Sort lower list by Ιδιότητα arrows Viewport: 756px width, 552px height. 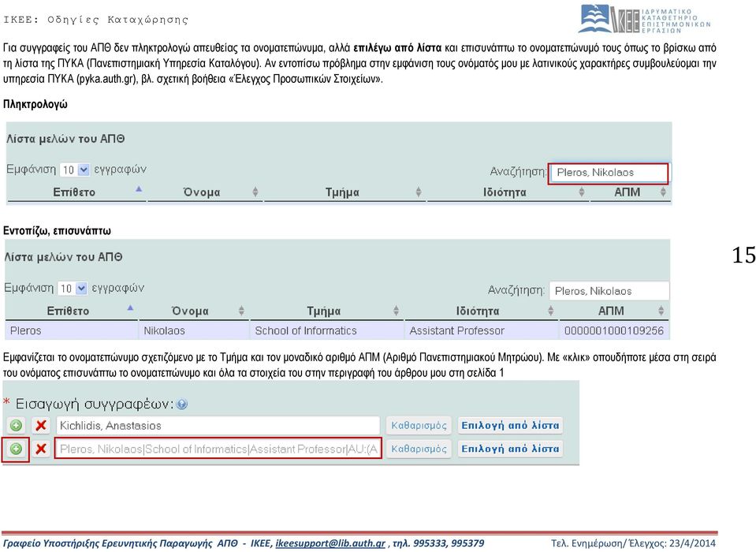(x=550, y=311)
